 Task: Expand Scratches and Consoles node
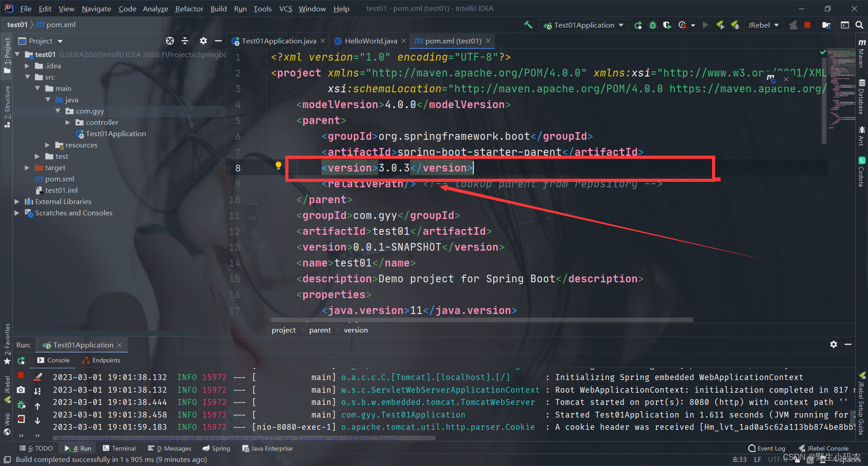(17, 213)
